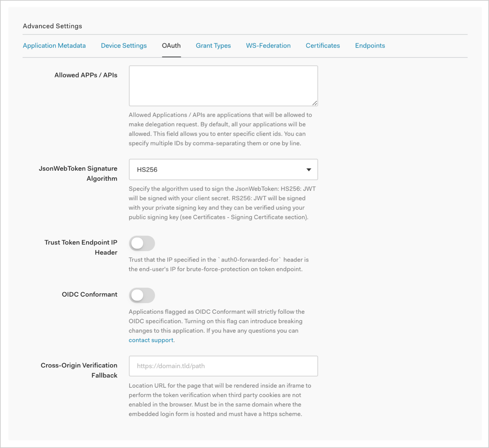This screenshot has height=448, width=489.
Task: Switch to the Certificates tab
Action: [x=323, y=46]
